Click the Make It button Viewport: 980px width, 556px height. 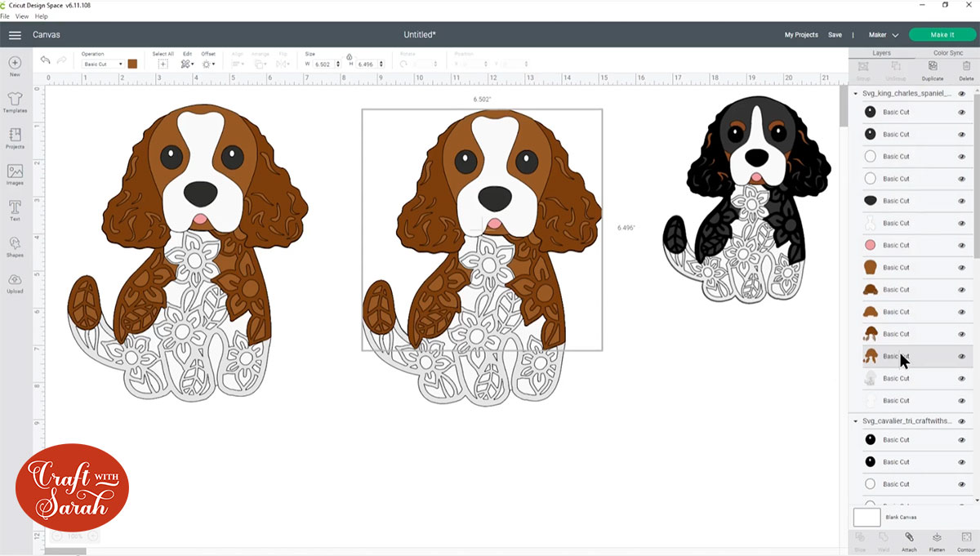click(x=942, y=35)
